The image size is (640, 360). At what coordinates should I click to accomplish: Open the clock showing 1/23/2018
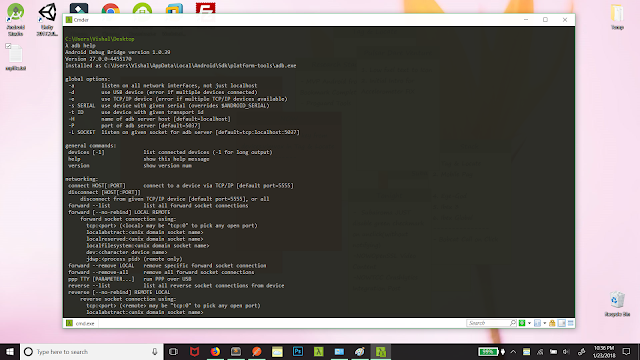click(604, 351)
